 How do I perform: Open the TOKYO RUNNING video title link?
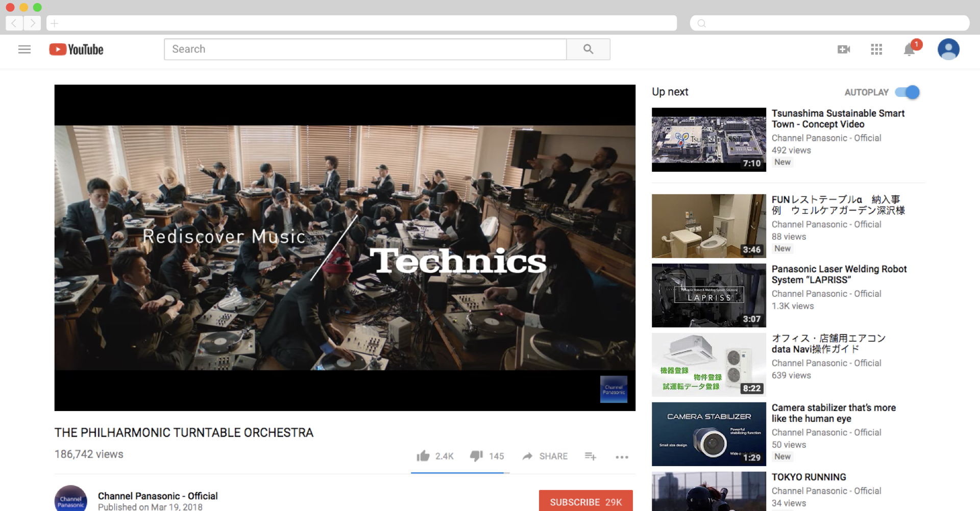pyautogui.click(x=808, y=477)
